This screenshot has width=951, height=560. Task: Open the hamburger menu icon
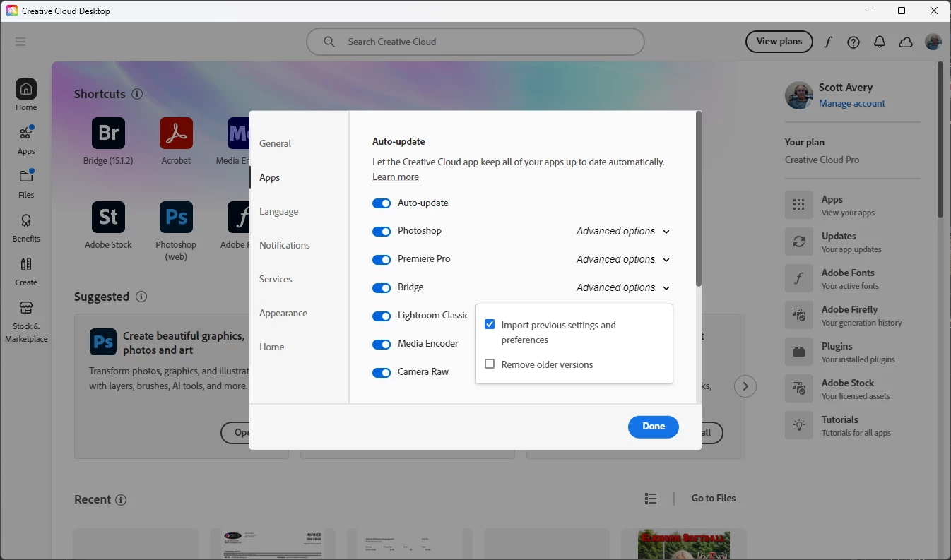coord(20,42)
